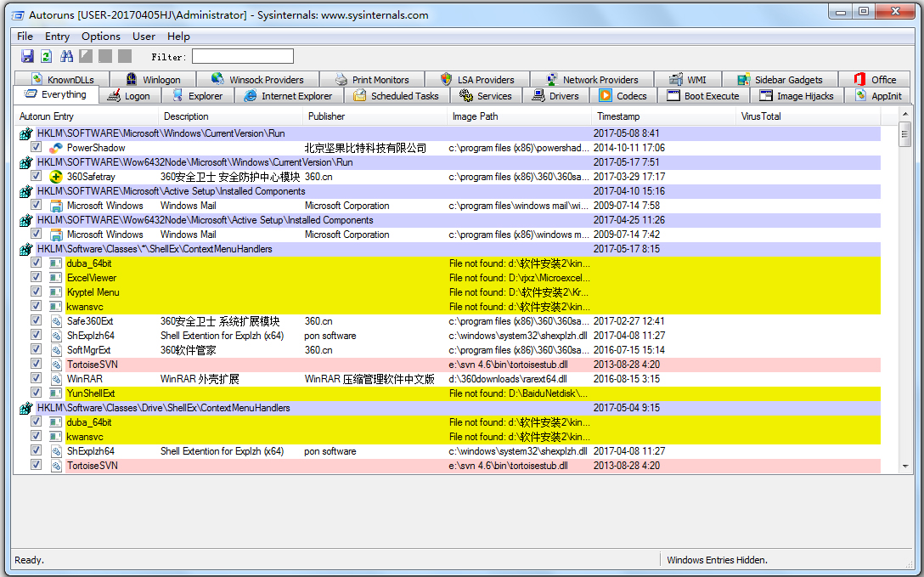
Task: Open the Services tab
Action: tap(486, 95)
